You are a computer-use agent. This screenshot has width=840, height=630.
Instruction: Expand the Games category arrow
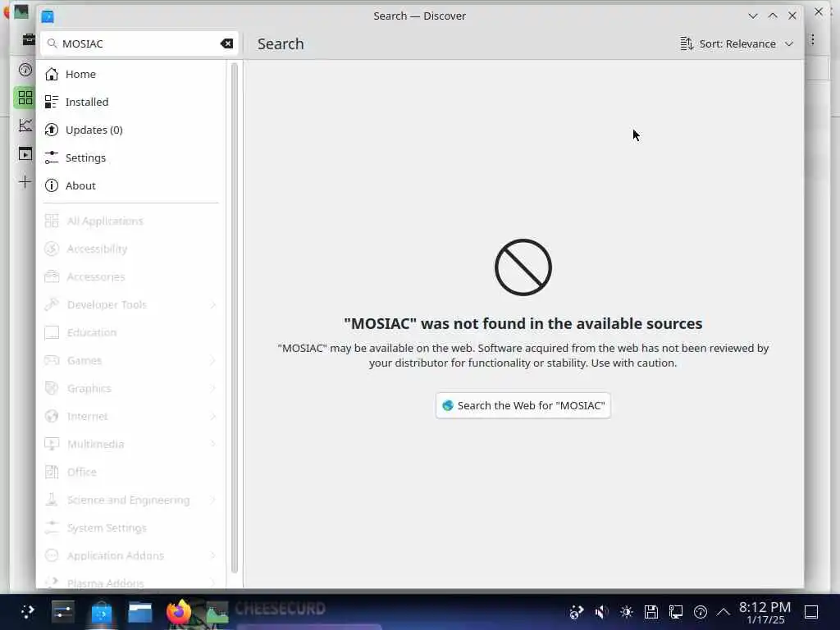click(213, 361)
